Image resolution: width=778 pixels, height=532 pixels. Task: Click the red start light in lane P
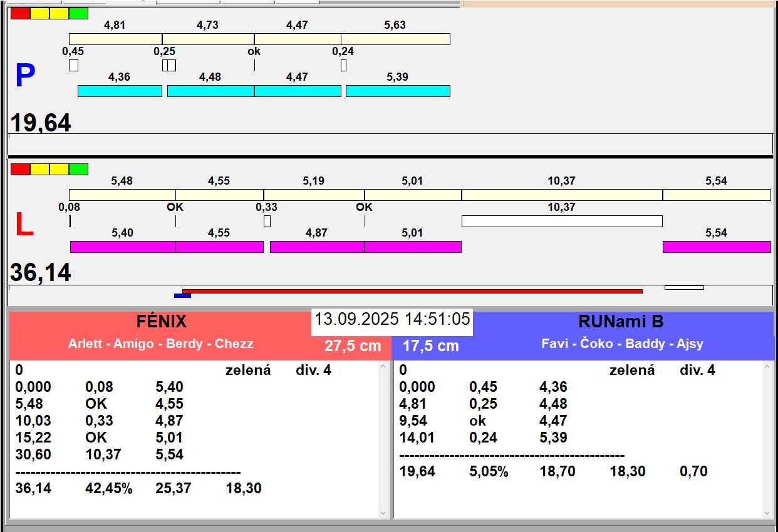click(x=20, y=14)
